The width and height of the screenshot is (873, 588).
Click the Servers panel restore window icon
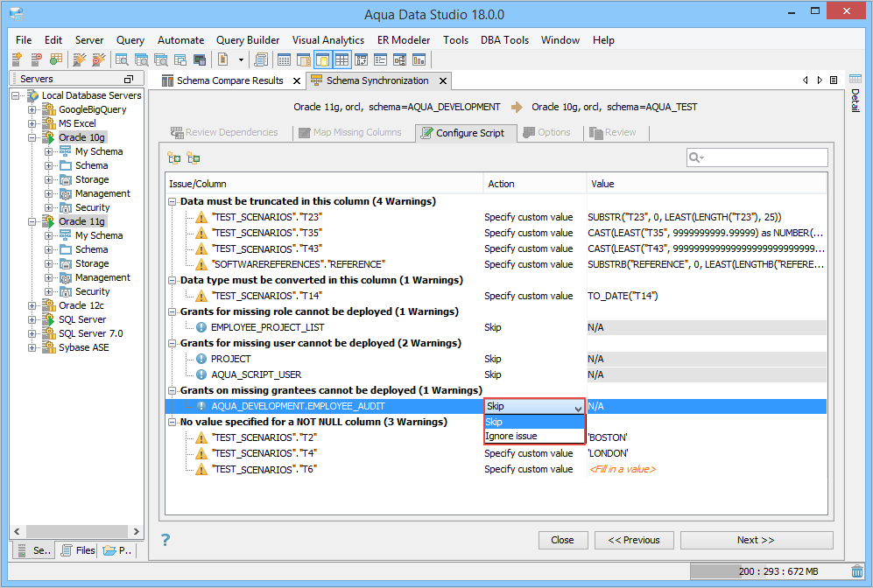(x=129, y=79)
